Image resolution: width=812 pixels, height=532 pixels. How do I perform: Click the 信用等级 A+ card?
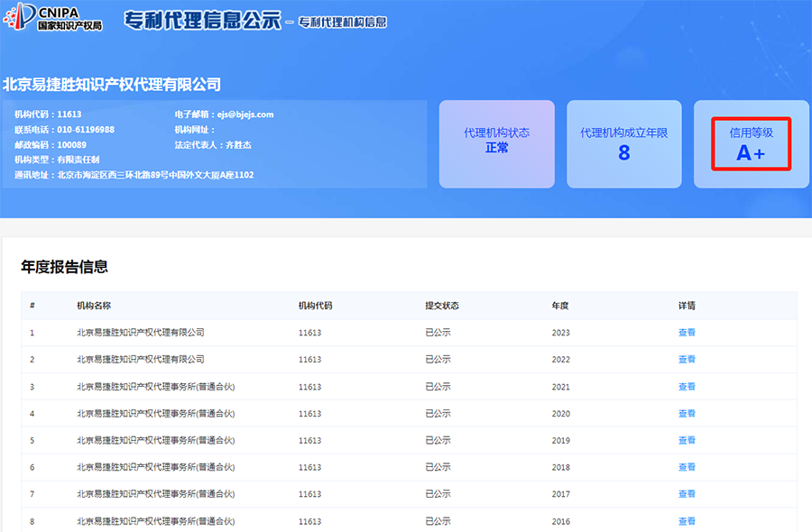[751, 144]
